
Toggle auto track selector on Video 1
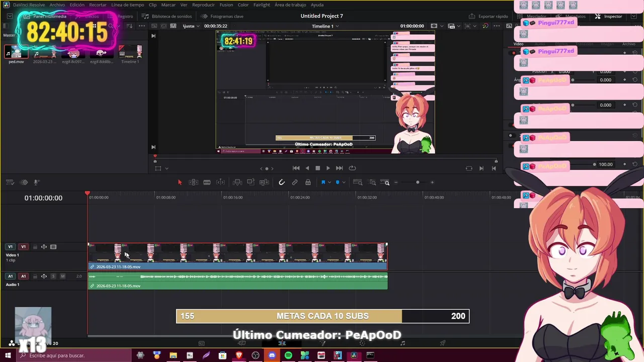pyautogui.click(x=44, y=247)
